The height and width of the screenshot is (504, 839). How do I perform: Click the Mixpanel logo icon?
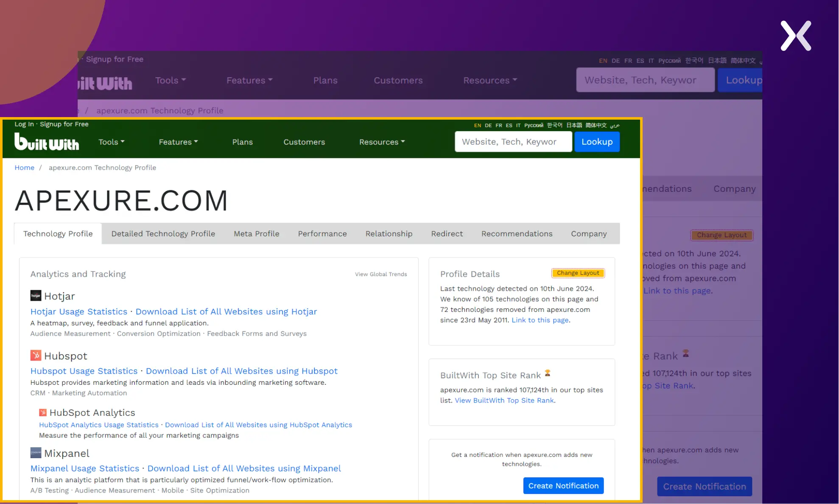(x=36, y=453)
